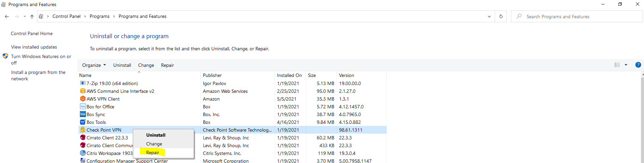Expand chevron after Control Panel breadcrumb
644x163 pixels.
(85, 16)
